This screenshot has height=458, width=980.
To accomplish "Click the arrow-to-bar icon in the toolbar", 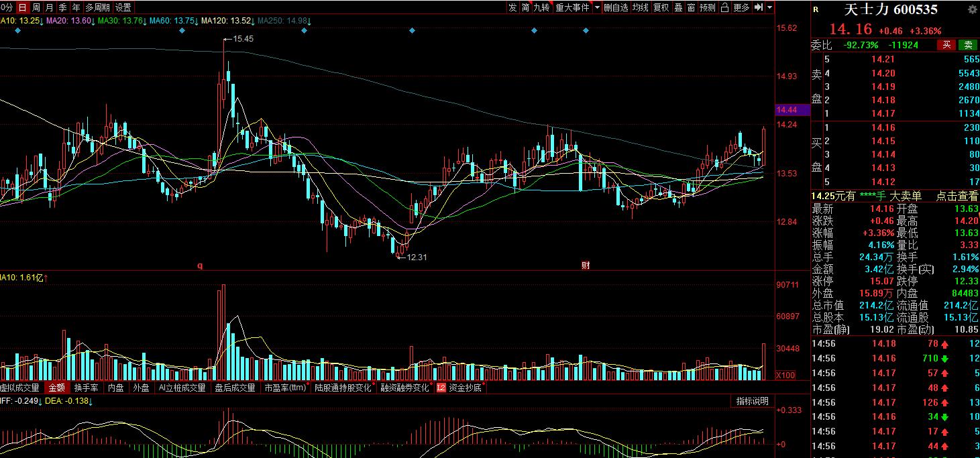I will tap(759, 7).
